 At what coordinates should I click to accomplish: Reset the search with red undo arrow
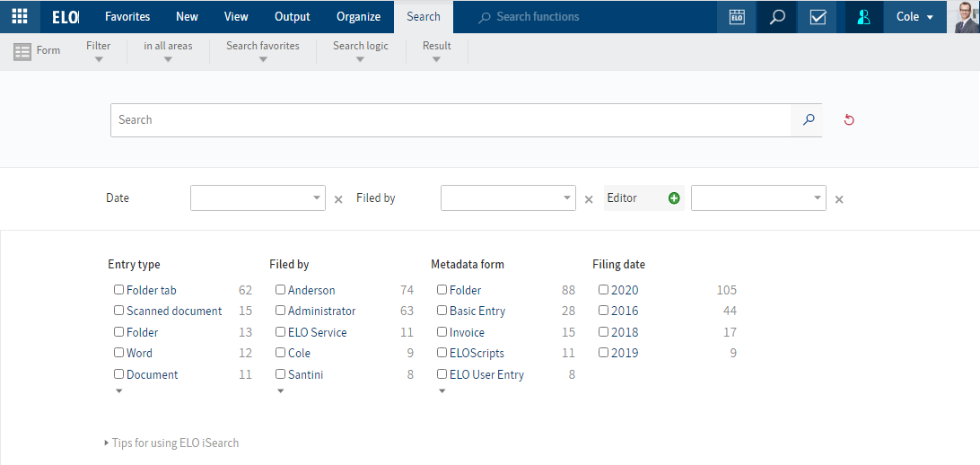[849, 120]
